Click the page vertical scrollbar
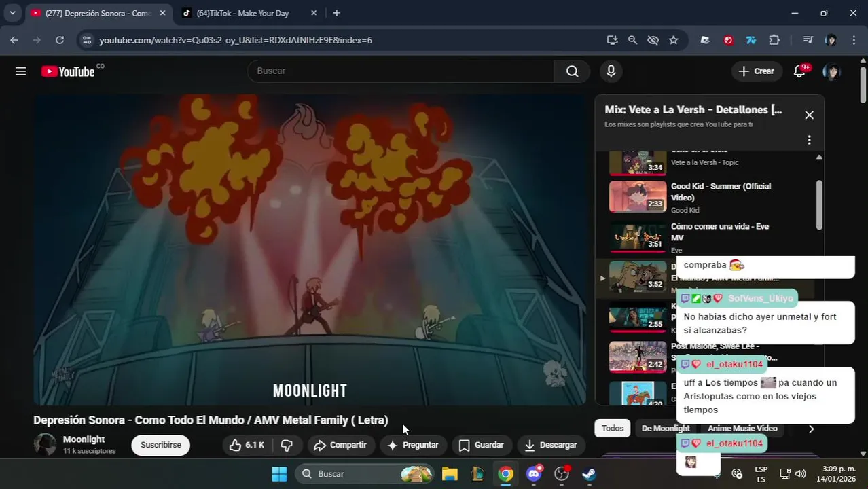 point(863,85)
